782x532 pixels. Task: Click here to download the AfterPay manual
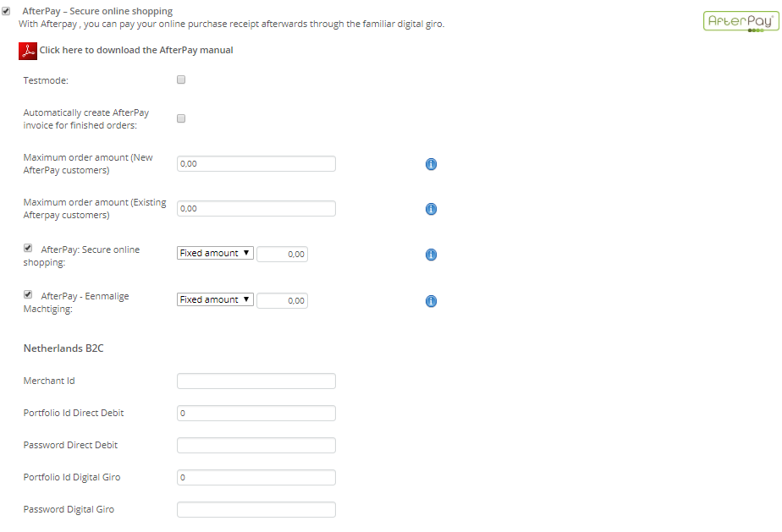[x=135, y=51]
